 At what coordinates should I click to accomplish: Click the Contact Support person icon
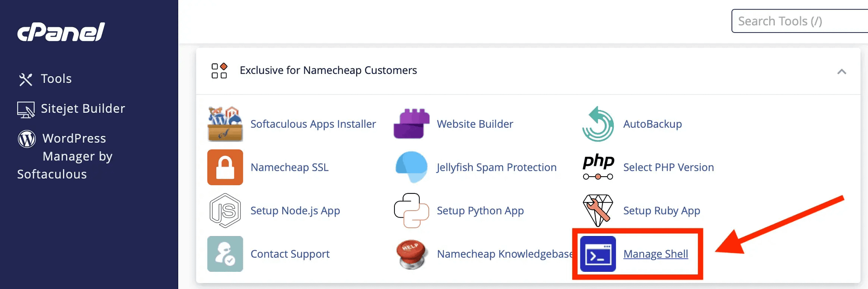[225, 254]
